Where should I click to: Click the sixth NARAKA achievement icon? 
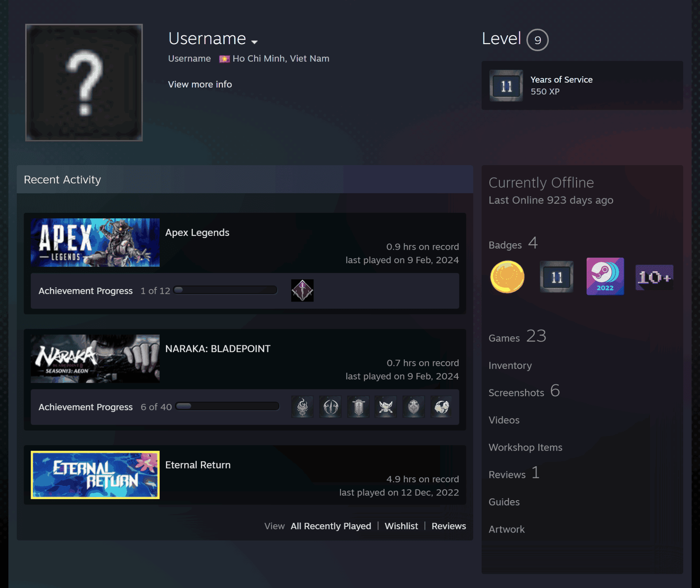442,407
